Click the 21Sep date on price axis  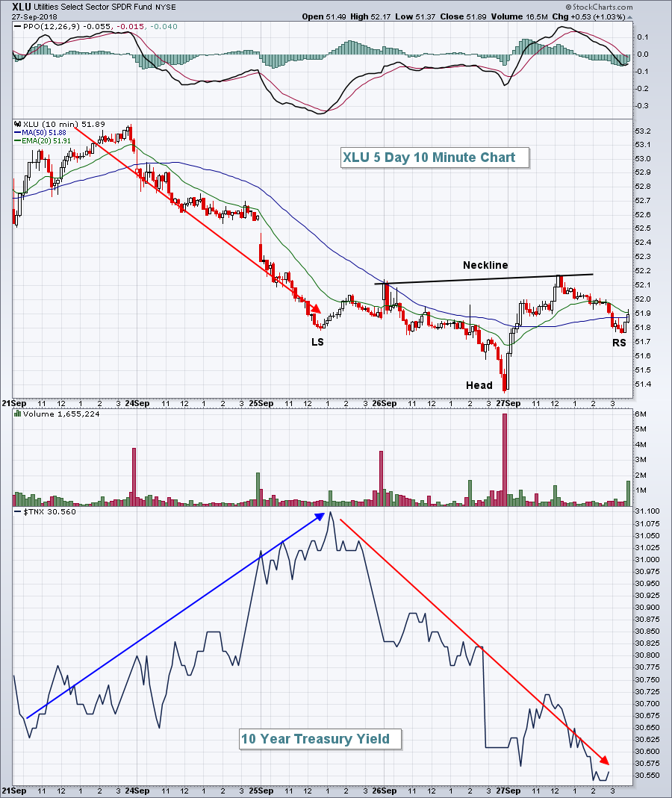pos(13,404)
